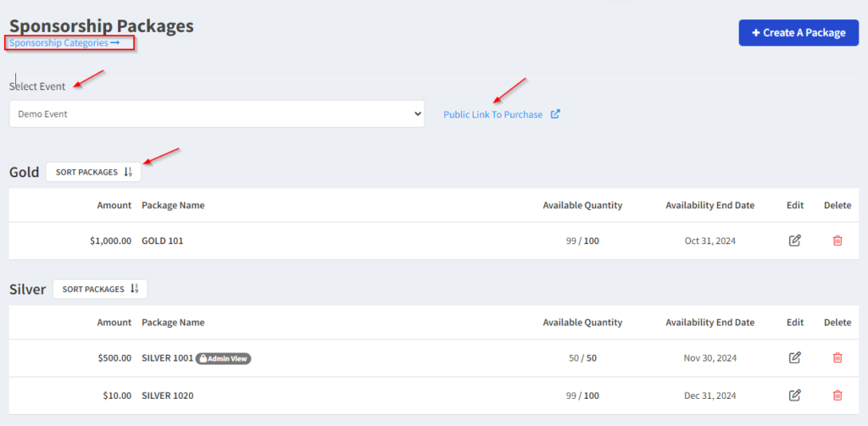The height and width of the screenshot is (426, 868).
Task: Click trash icon for SILVER 1001
Action: coord(837,357)
